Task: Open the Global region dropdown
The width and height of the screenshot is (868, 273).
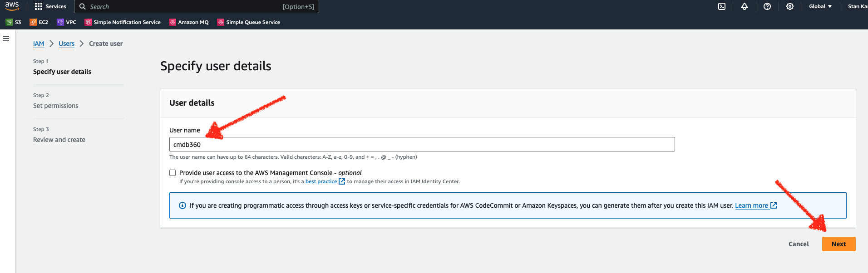Action: point(820,6)
